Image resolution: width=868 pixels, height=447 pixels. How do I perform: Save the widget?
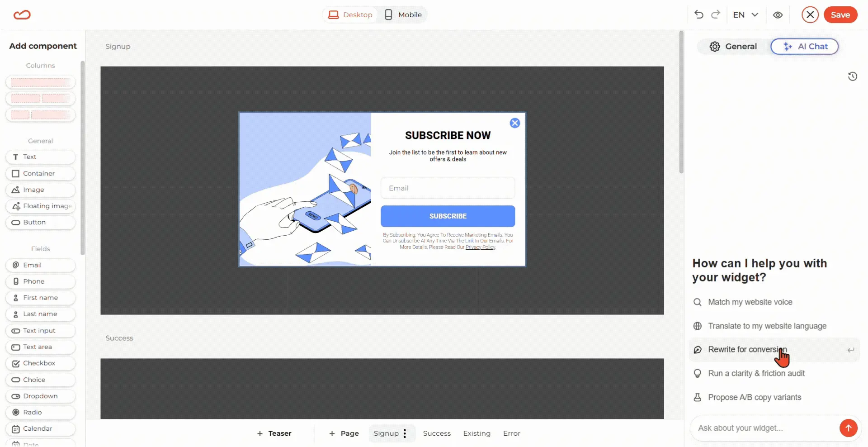pos(840,14)
